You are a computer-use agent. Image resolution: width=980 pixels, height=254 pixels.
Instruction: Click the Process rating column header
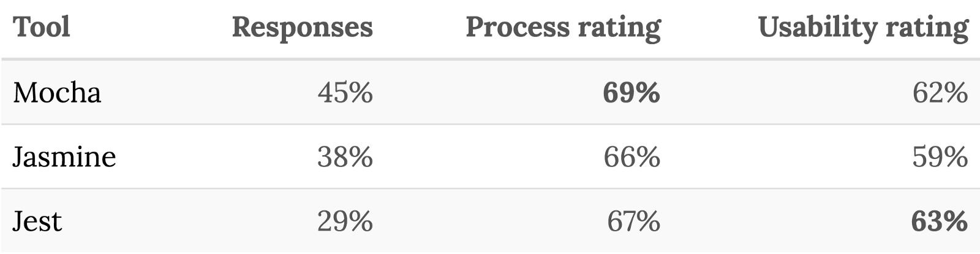pos(563,28)
